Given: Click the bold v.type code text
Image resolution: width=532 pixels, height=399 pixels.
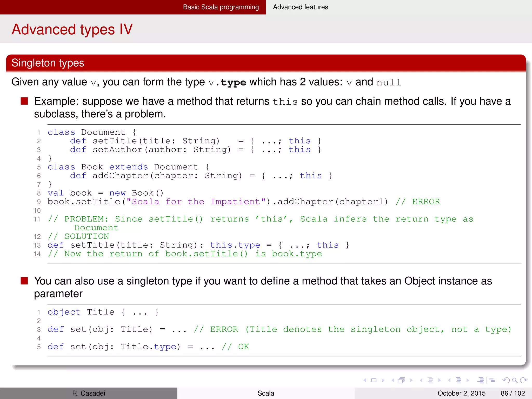Looking at the screenshot, I should click(227, 82).
